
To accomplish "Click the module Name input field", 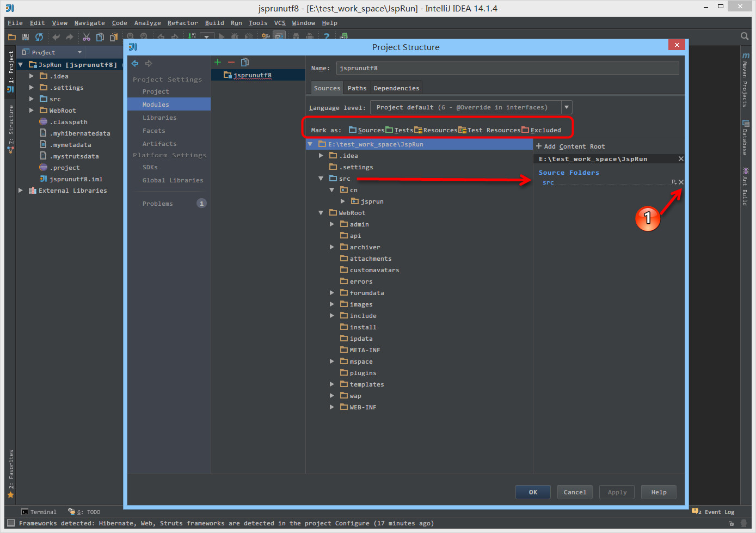I will pyautogui.click(x=507, y=68).
